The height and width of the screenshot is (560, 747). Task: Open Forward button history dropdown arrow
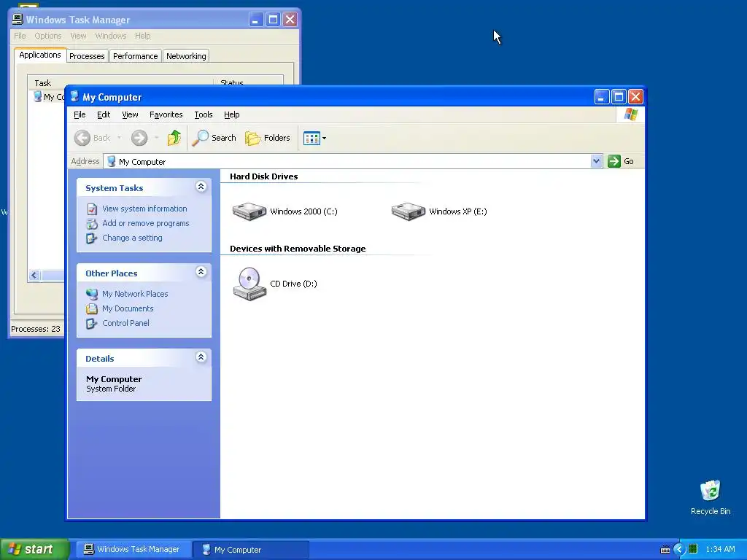(x=156, y=138)
